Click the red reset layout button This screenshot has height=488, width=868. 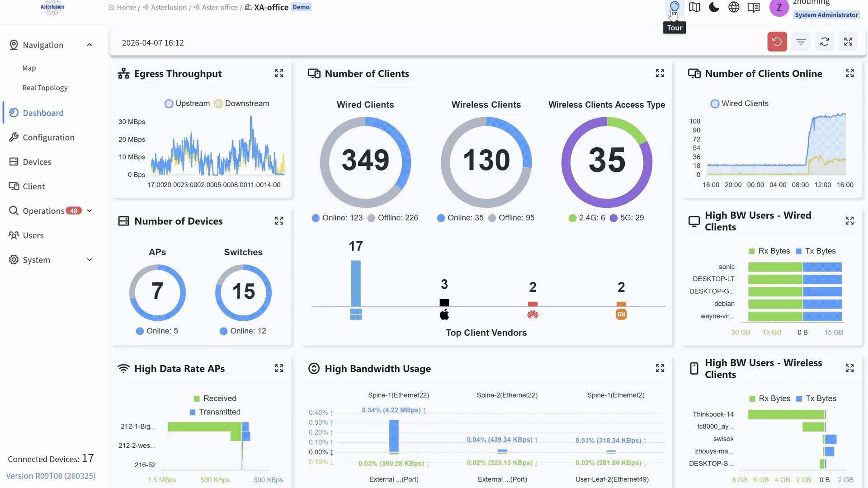tap(777, 42)
